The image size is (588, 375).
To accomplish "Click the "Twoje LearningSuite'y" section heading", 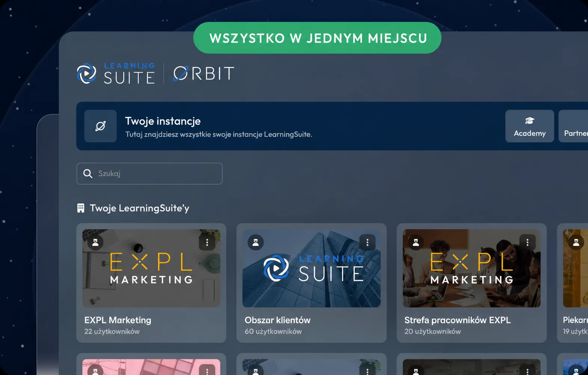I will [140, 208].
